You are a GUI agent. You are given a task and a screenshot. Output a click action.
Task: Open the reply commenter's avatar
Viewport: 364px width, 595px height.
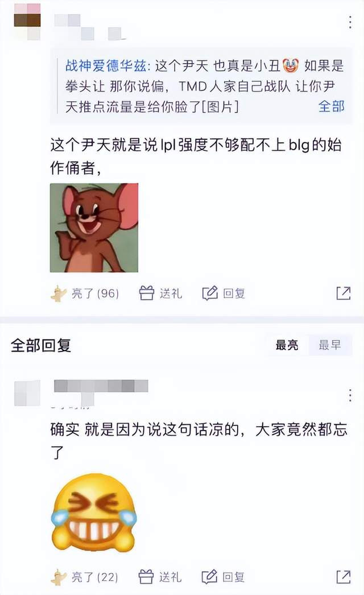click(x=27, y=392)
